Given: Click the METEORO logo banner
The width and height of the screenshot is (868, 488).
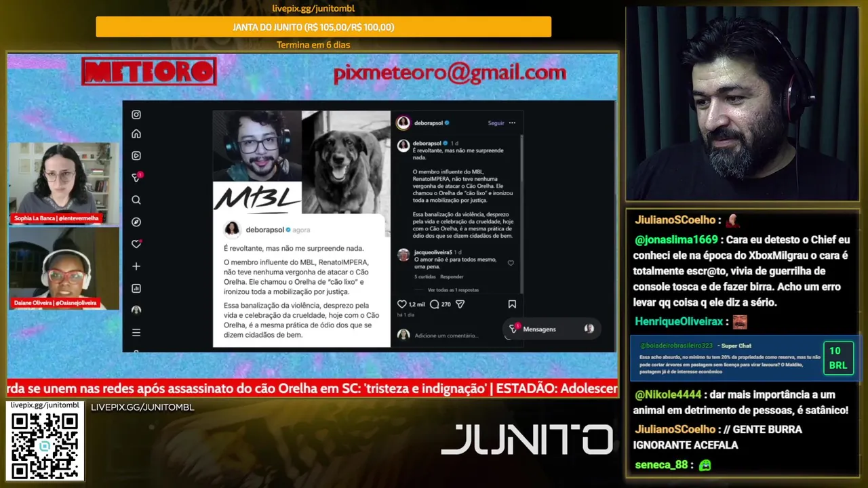Looking at the screenshot, I should [x=149, y=72].
